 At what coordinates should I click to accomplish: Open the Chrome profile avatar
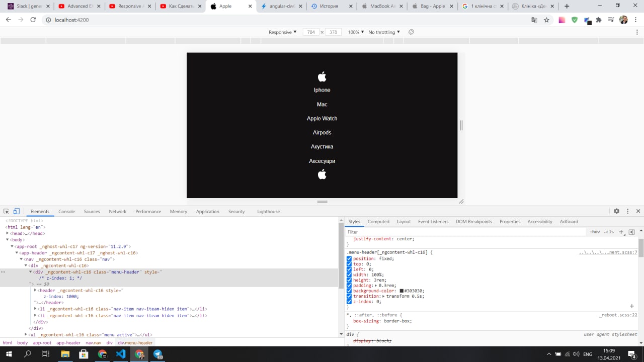click(623, 20)
